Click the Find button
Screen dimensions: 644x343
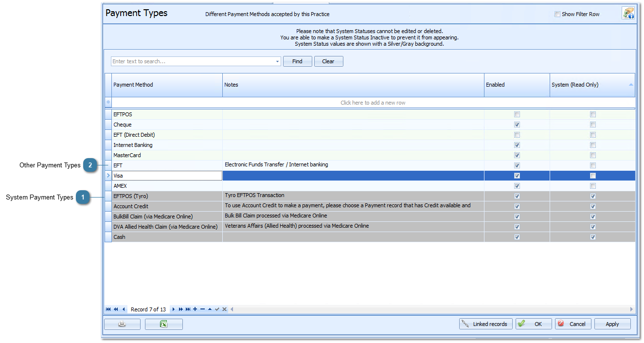tap(298, 62)
